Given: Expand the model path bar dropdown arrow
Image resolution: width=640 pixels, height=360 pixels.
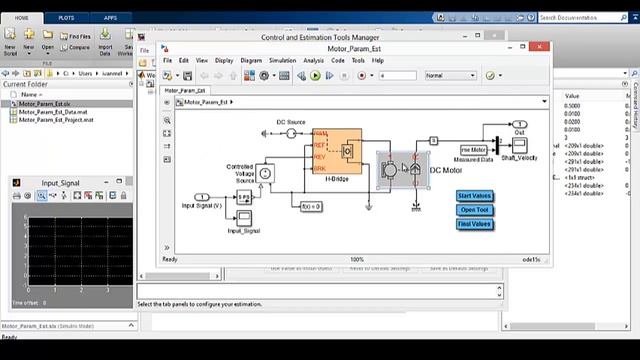Looking at the screenshot, I should tap(544, 101).
